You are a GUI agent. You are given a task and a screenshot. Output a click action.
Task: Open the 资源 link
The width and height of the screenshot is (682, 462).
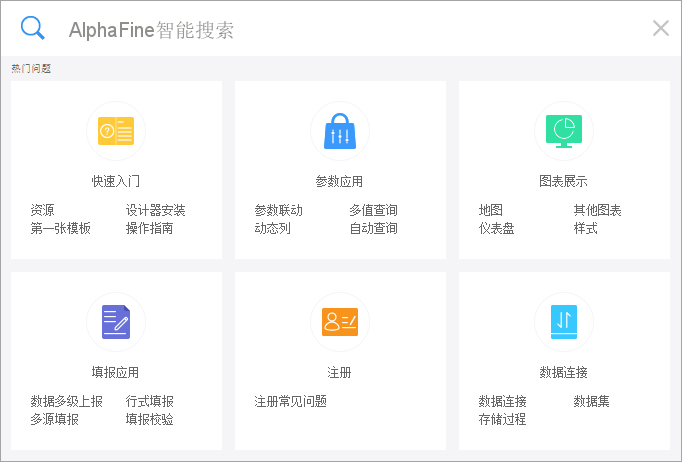pyautogui.click(x=42, y=211)
